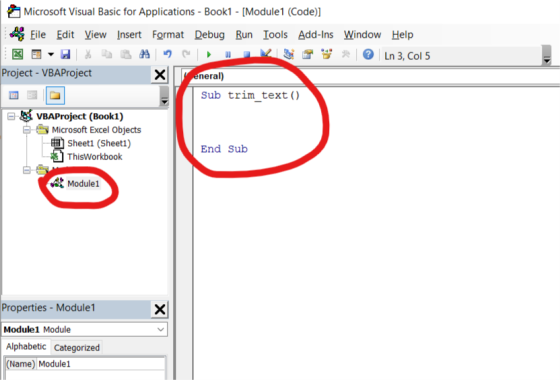Click the Cut scissors icon
Image resolution: width=560 pixels, height=380 pixels.
(x=88, y=54)
